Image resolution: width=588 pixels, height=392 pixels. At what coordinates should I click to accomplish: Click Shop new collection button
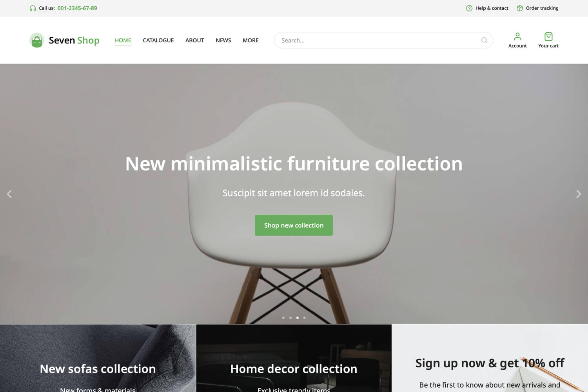(294, 225)
